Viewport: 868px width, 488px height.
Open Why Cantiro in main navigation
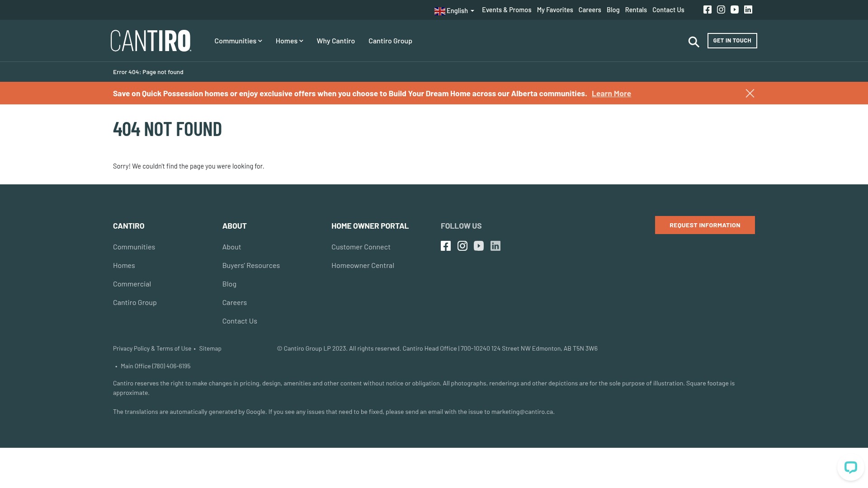336,41
